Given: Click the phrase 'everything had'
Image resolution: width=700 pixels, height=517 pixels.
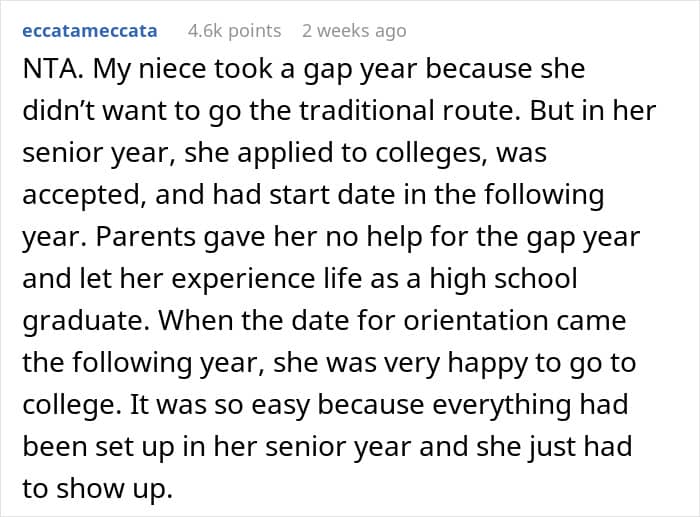Looking at the screenshot, I should pyautogui.click(x=530, y=406).
